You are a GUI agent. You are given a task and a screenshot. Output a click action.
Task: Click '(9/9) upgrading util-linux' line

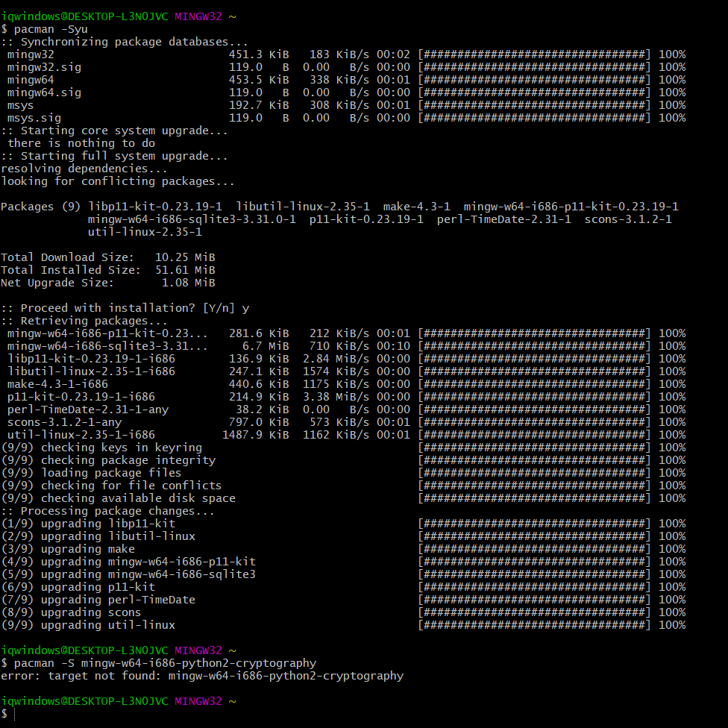[88, 625]
